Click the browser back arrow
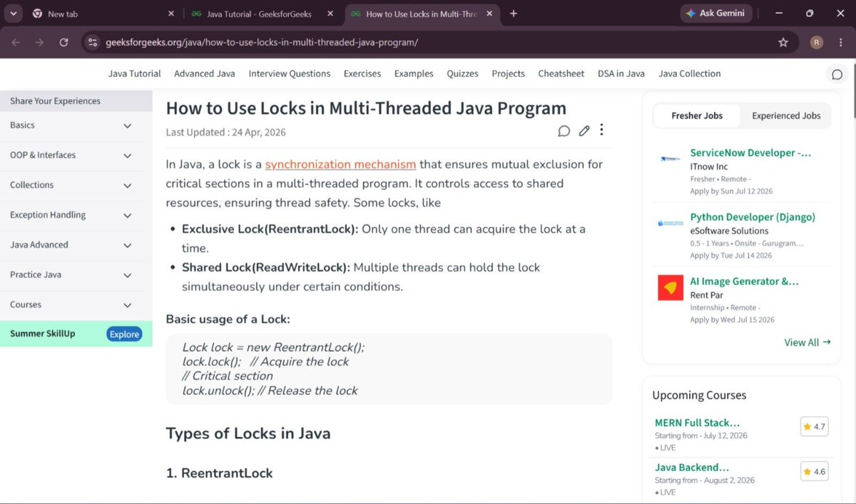Viewport: 856px width, 504px height. point(16,43)
